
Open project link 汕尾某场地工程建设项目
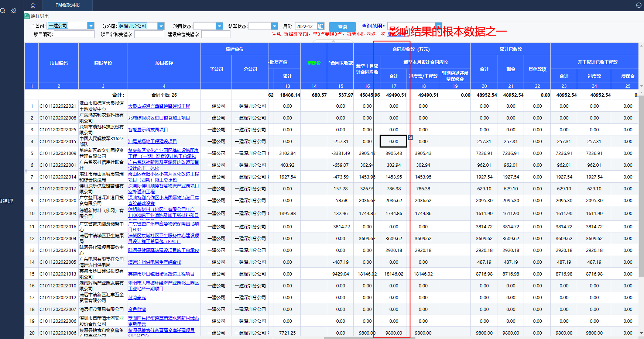[x=153, y=141]
